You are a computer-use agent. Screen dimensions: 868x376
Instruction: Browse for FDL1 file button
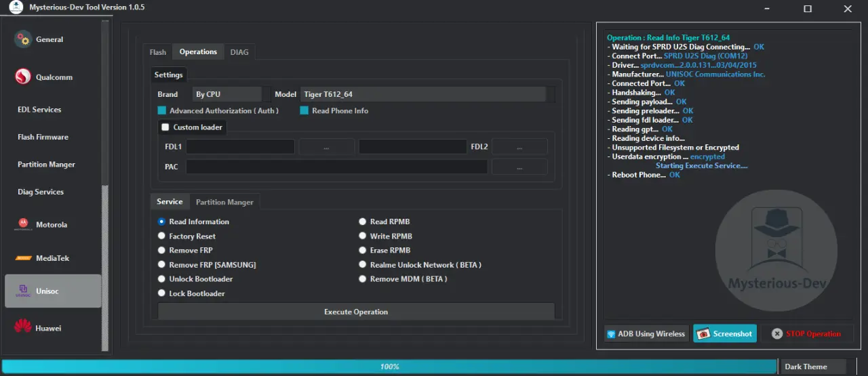327,147
